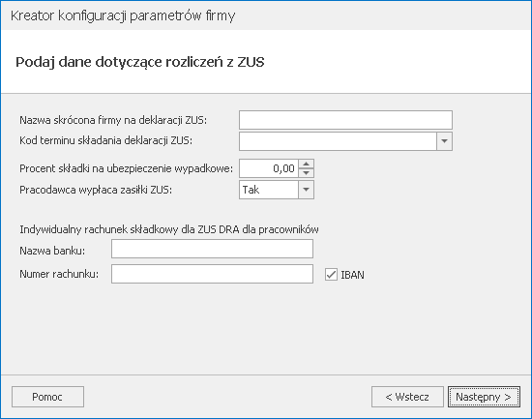Open Pomoc help
532x419 pixels.
[47, 397]
